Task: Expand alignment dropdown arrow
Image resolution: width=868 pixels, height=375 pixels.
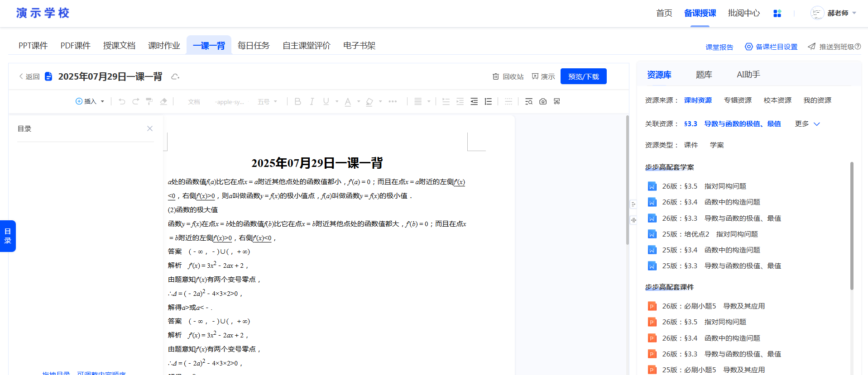Action: tap(429, 101)
